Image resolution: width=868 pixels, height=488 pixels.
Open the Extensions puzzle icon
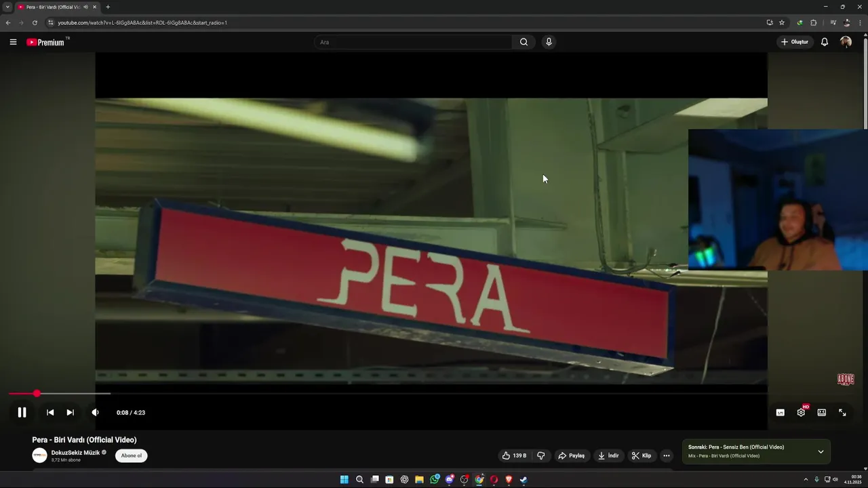[814, 22]
